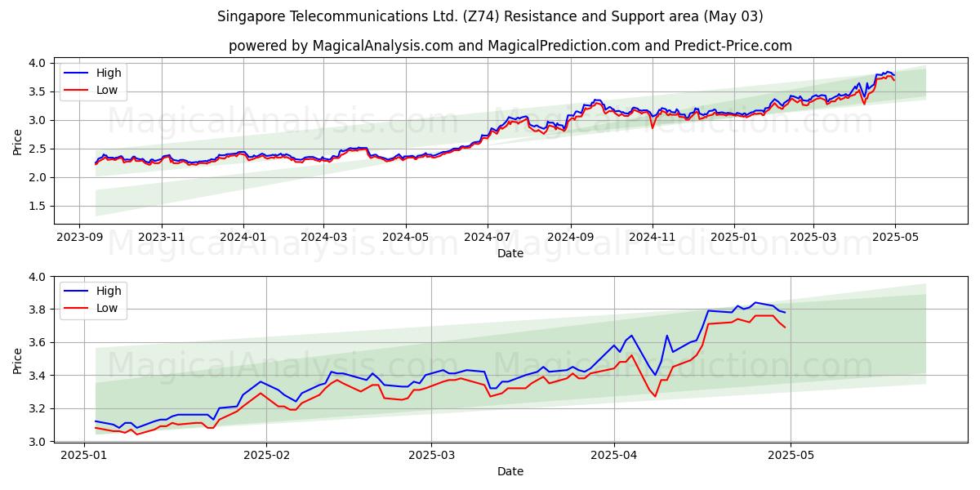Click the '2024-03' x-axis label

(x=323, y=238)
